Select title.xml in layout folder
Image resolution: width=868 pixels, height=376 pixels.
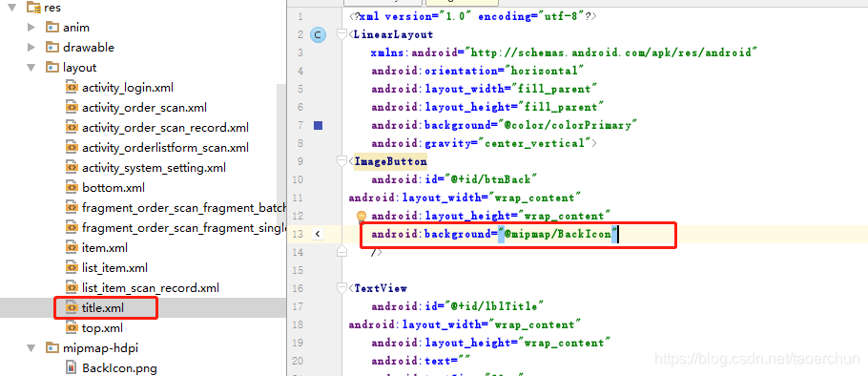coord(103,308)
